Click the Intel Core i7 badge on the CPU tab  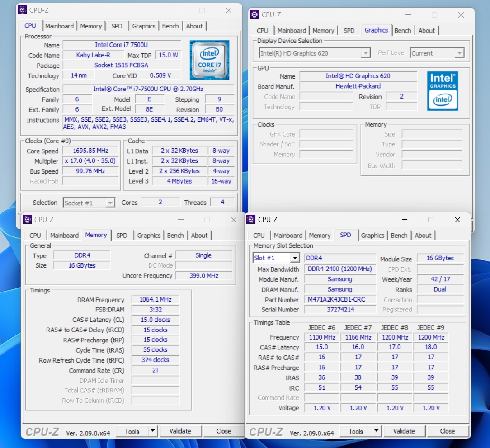(209, 60)
